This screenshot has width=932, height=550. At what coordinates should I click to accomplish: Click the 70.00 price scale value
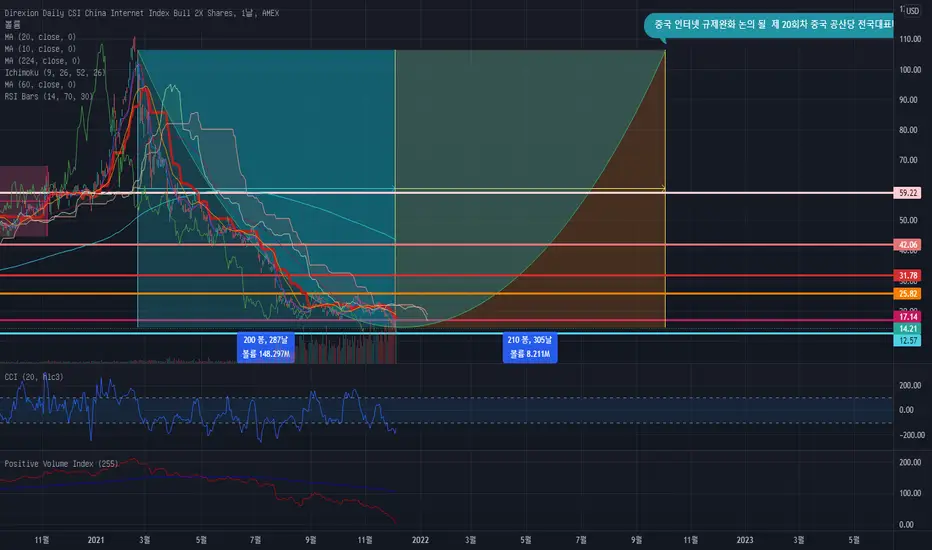pos(908,160)
